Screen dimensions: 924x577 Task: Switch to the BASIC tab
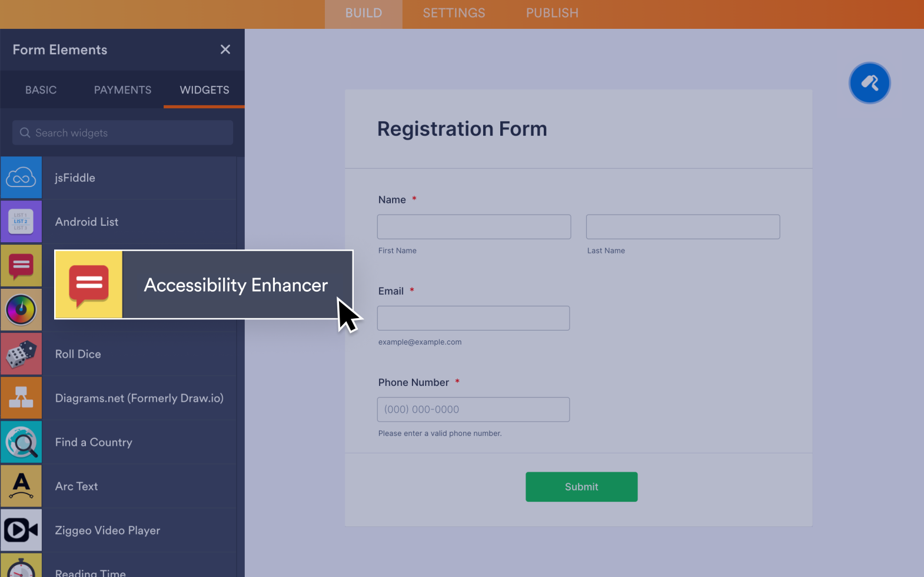[x=41, y=90]
